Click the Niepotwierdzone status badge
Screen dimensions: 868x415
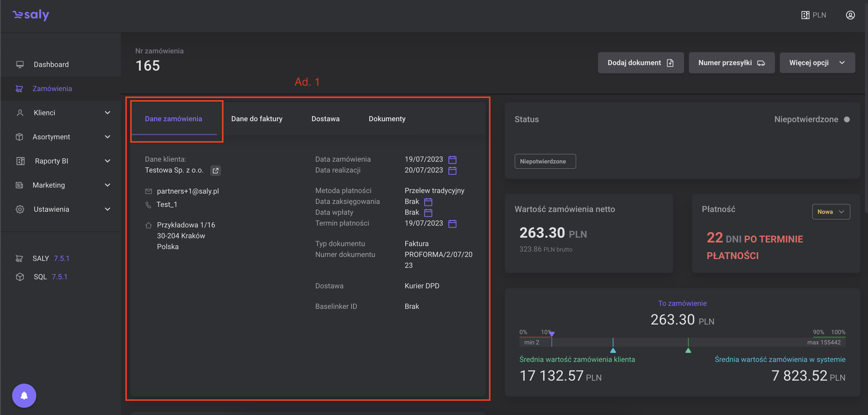tap(545, 161)
